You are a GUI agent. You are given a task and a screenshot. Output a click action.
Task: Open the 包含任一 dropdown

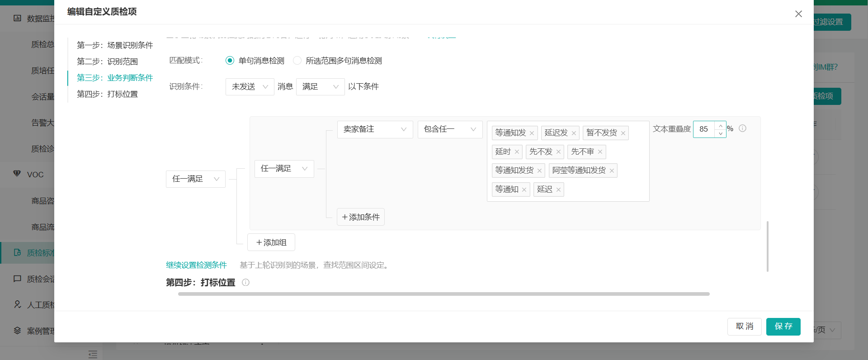click(450, 129)
